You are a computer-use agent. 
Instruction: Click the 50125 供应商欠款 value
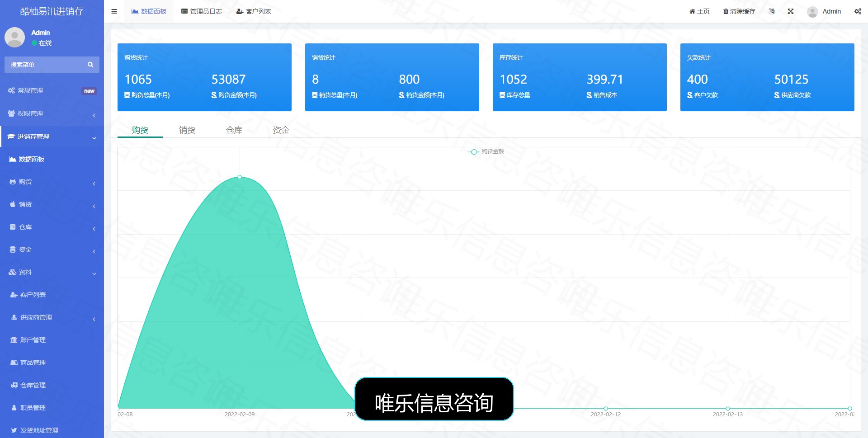click(x=791, y=80)
